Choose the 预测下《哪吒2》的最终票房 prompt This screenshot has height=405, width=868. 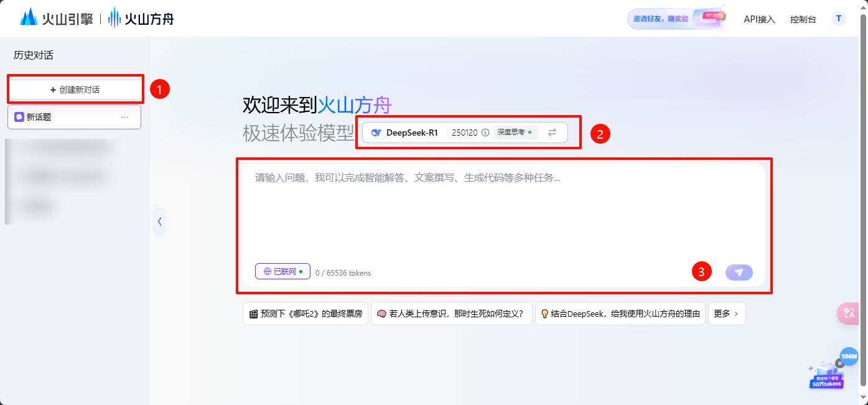[306, 314]
